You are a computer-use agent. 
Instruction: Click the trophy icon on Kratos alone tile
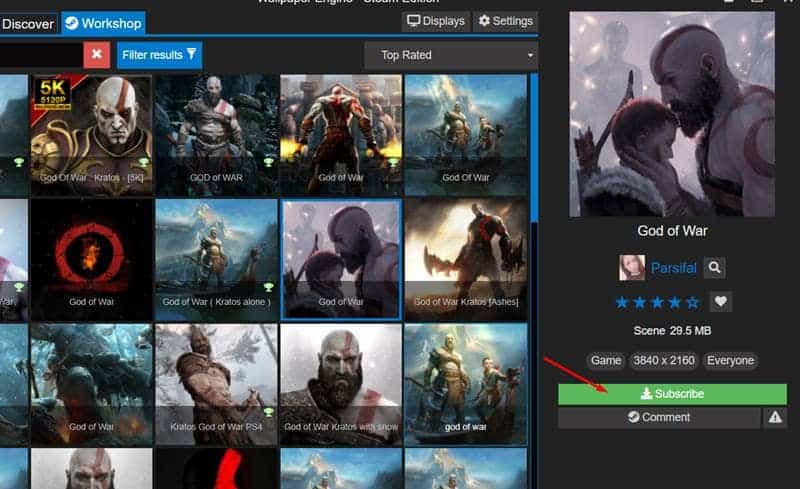268,287
